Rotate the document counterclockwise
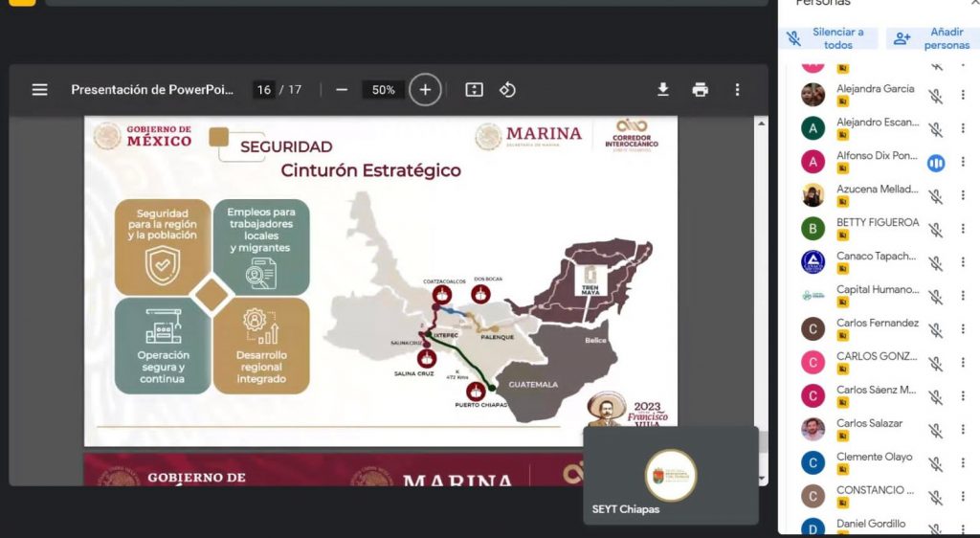 tap(508, 90)
